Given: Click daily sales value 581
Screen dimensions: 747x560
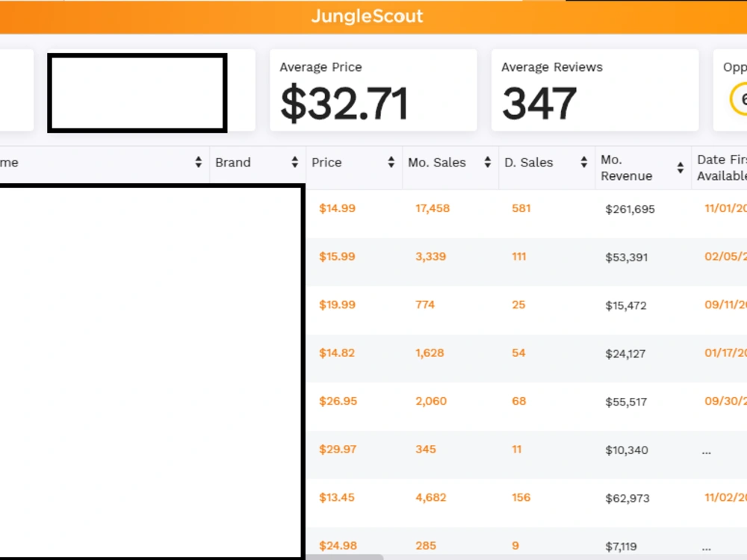Looking at the screenshot, I should pos(521,208).
